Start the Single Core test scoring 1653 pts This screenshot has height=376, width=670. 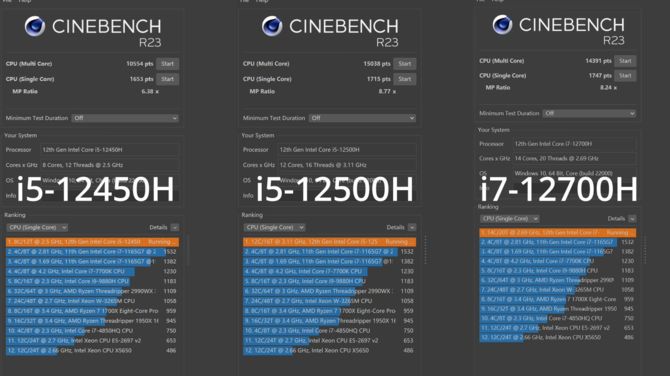(x=168, y=79)
